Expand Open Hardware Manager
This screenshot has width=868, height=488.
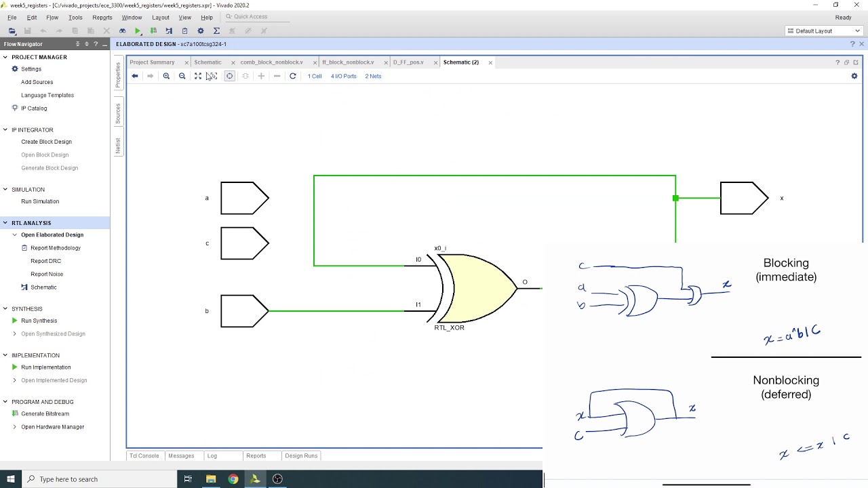tap(15, 427)
